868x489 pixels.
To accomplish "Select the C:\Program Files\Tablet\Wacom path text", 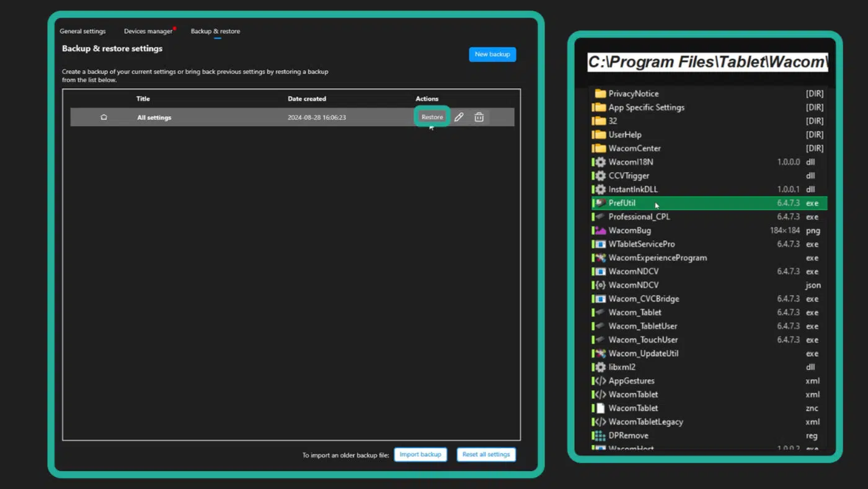I will coord(707,62).
